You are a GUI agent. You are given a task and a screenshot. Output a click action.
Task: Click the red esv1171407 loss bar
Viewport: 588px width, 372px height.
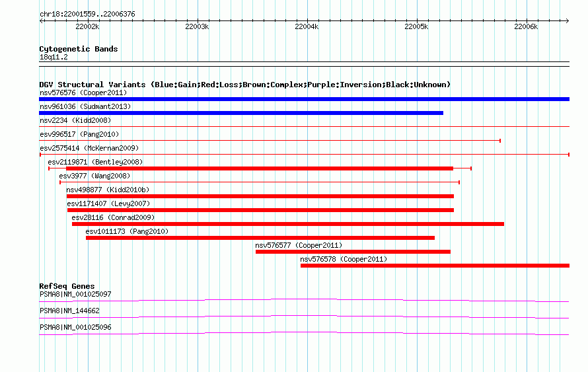pos(260,210)
